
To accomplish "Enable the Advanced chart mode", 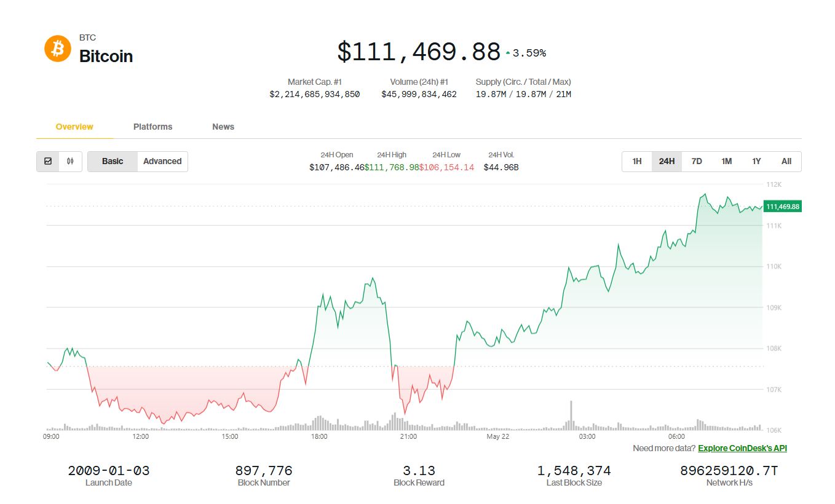I will (x=162, y=162).
